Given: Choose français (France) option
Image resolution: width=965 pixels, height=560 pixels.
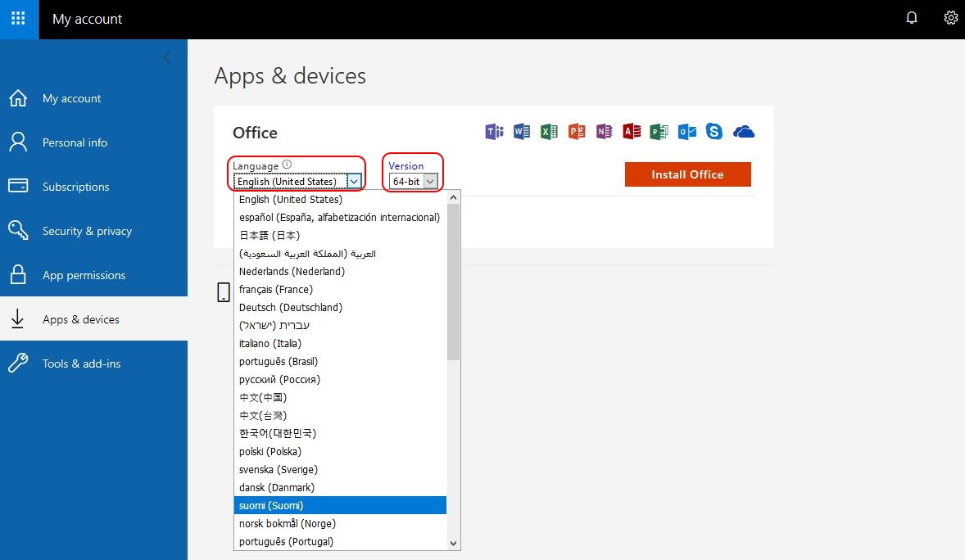Looking at the screenshot, I should point(340,289).
